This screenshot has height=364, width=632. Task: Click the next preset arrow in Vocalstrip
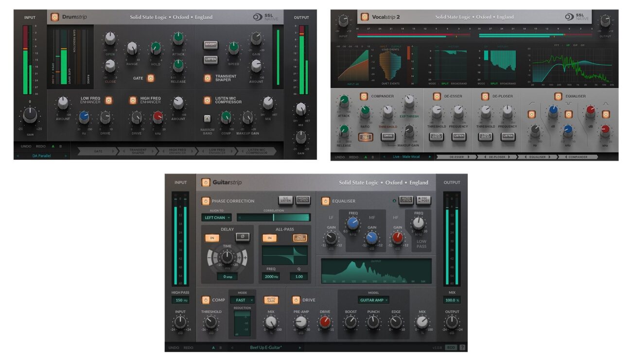[x=430, y=157]
